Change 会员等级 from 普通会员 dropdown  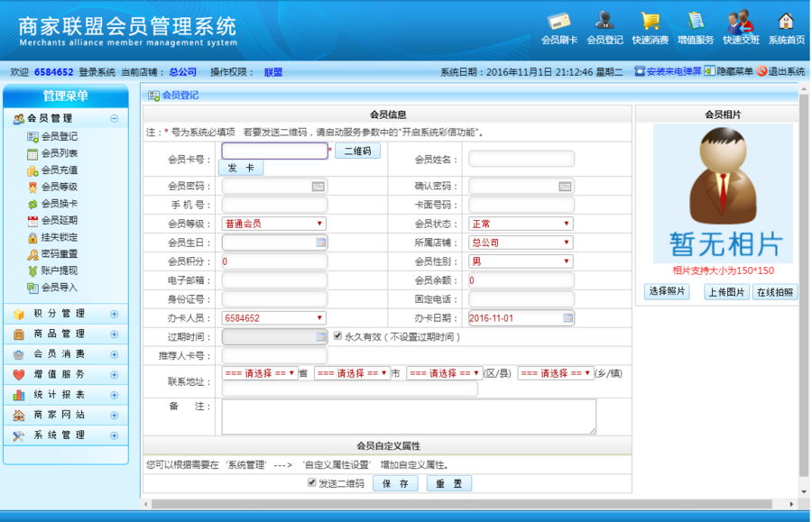pyautogui.click(x=274, y=223)
